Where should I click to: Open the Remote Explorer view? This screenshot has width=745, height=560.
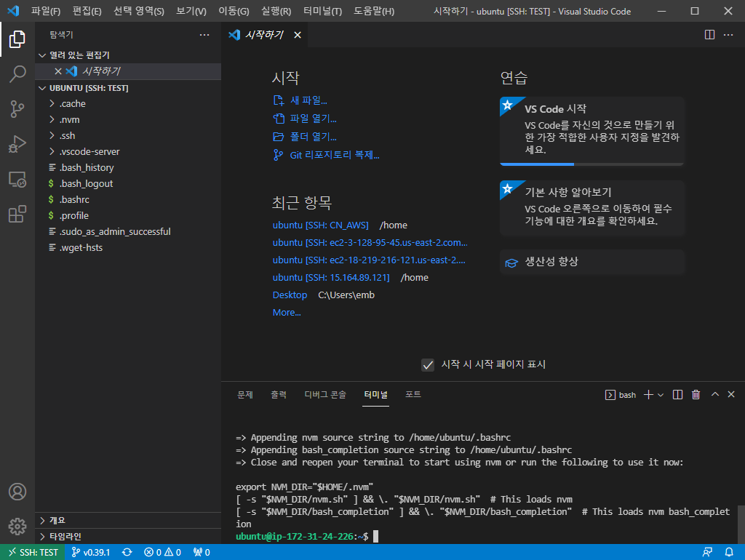tap(17, 179)
